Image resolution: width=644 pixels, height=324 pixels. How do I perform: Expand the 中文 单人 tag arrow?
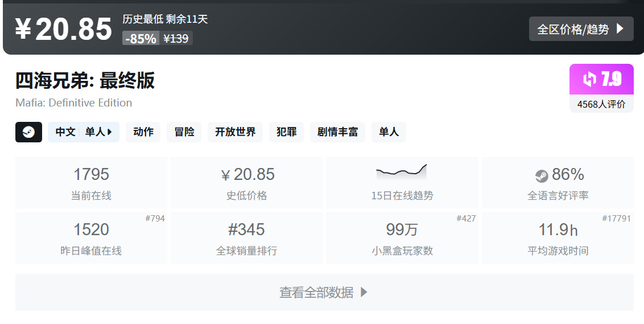109,132
